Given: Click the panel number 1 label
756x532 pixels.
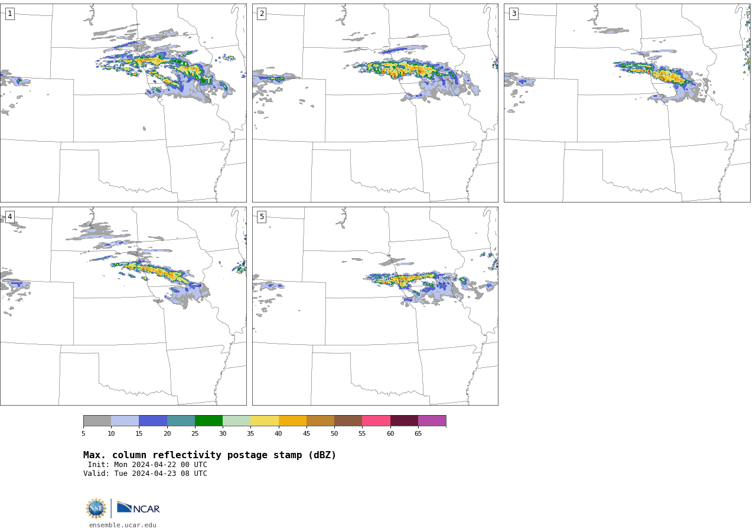Looking at the screenshot, I should coord(9,14).
